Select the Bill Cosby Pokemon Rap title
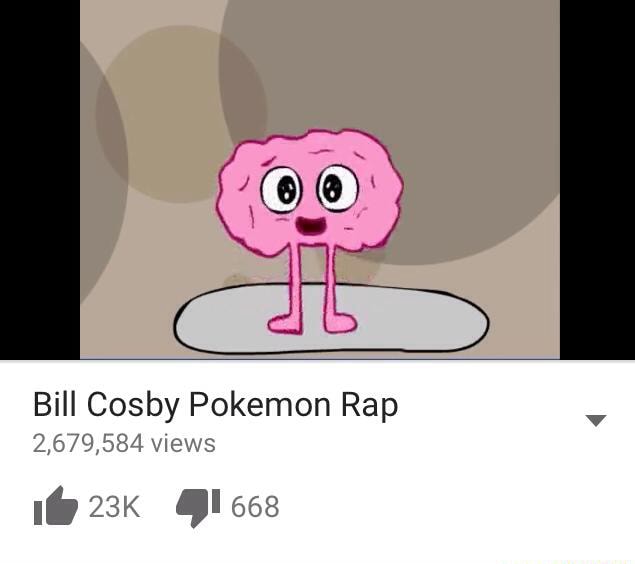This screenshot has width=635, height=564. pyautogui.click(x=215, y=405)
